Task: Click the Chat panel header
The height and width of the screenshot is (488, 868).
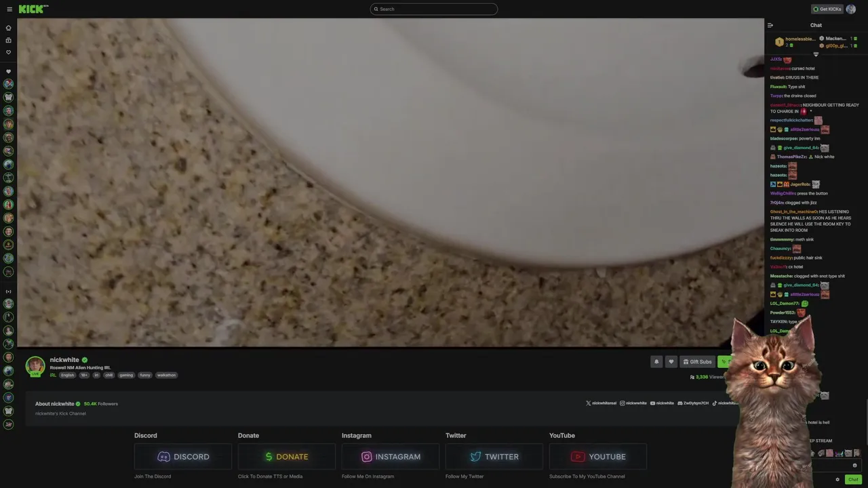Action: [816, 25]
